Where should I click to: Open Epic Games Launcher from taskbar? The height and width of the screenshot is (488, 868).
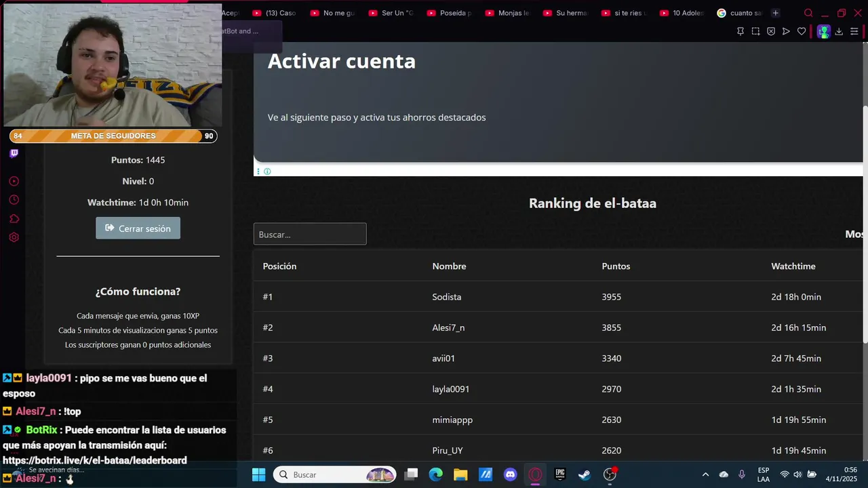560,474
